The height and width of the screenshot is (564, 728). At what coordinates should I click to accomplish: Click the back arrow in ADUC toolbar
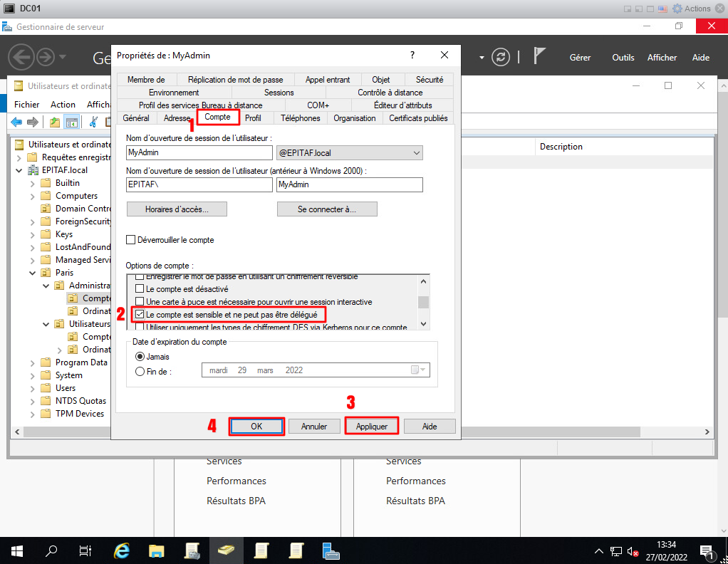pos(16,122)
